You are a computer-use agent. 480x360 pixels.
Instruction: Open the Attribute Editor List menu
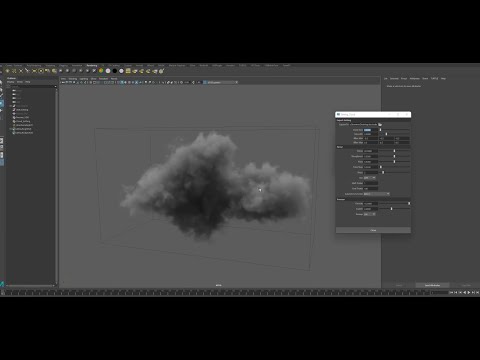386,78
